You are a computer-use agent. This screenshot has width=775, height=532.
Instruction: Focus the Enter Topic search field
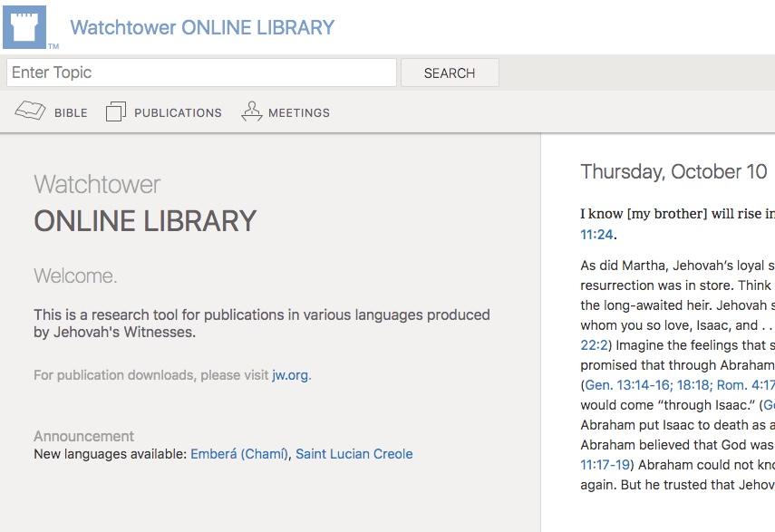point(201,73)
